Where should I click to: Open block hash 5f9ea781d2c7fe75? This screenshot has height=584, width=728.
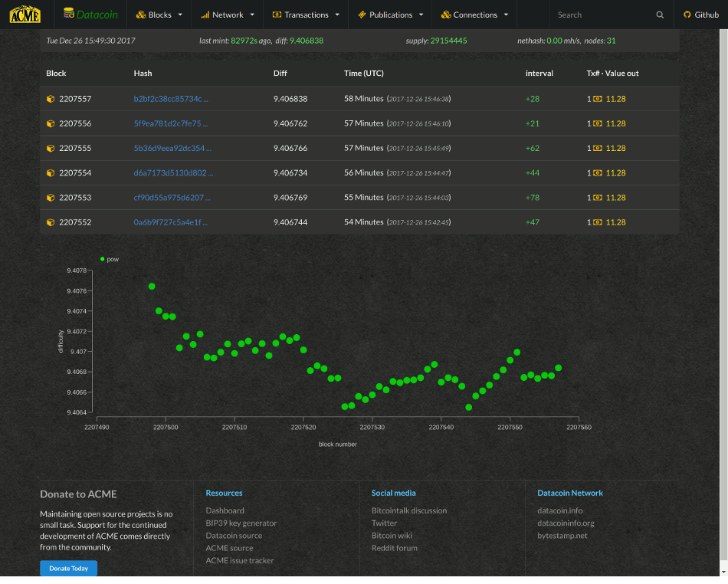coord(170,123)
